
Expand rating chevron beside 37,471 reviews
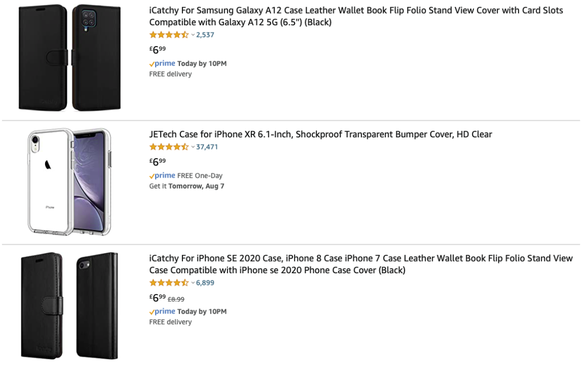pos(193,147)
